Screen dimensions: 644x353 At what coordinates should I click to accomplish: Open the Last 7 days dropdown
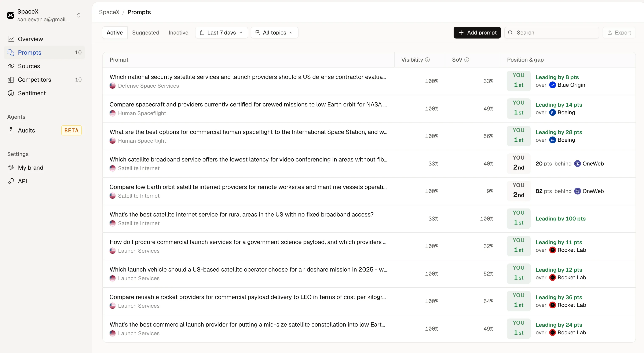tap(222, 33)
